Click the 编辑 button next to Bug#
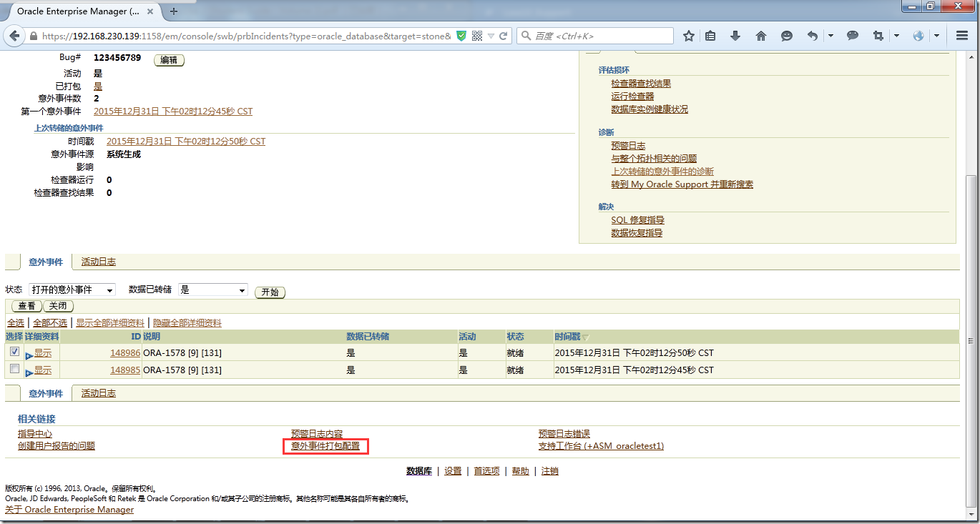 (x=169, y=60)
